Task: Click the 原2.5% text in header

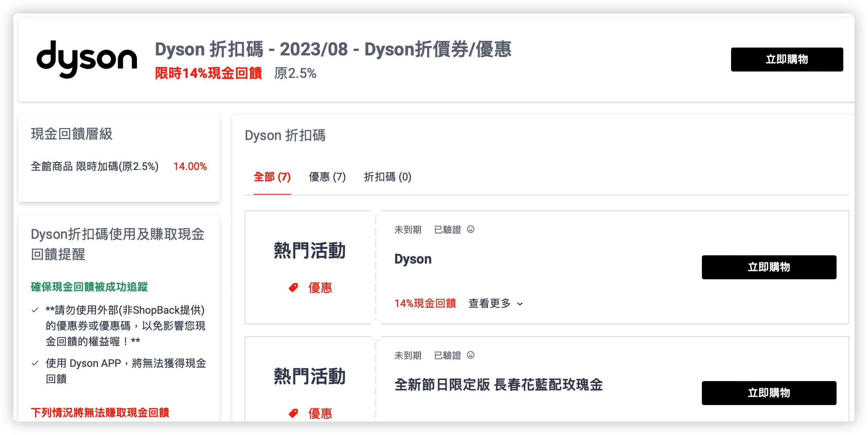Action: click(x=295, y=73)
